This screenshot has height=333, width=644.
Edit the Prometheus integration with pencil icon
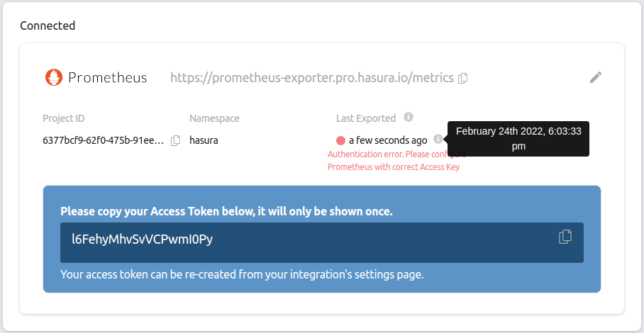[596, 77]
